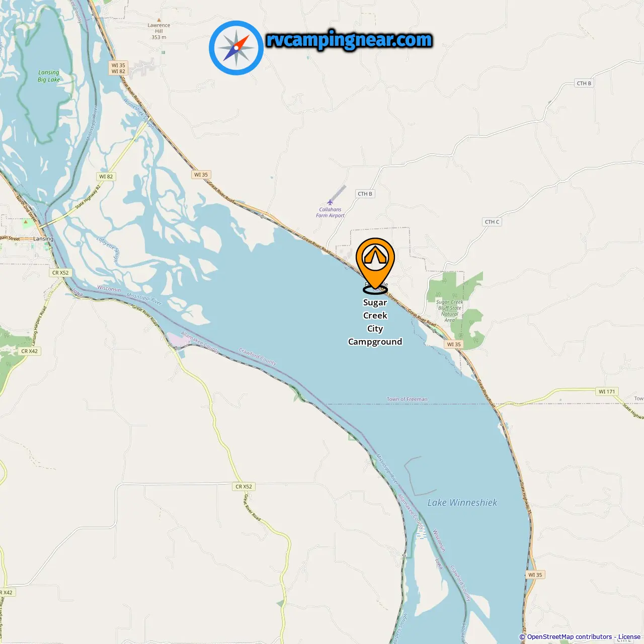The image size is (644, 644).
Task: Click the WI 82 highway shield
Action: (x=106, y=177)
